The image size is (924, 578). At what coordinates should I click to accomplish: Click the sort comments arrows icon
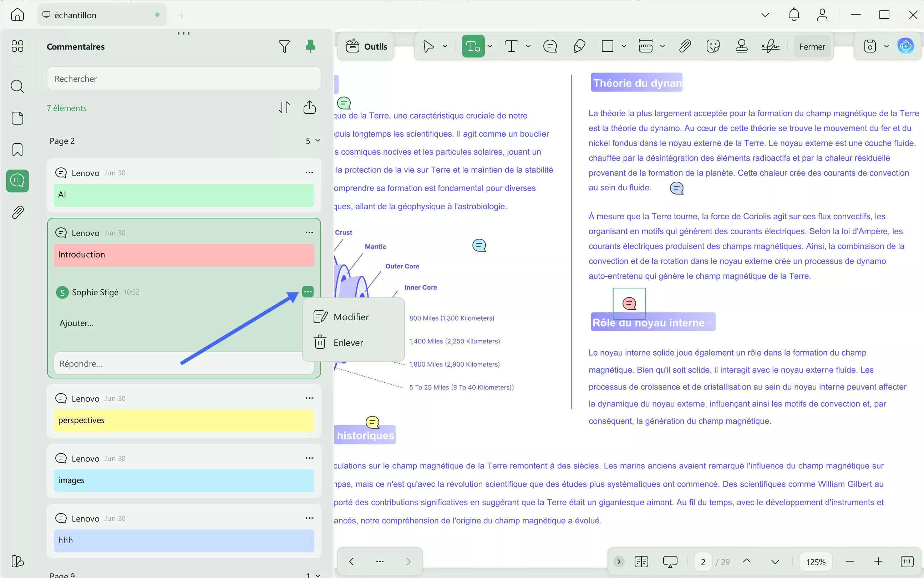284,107
